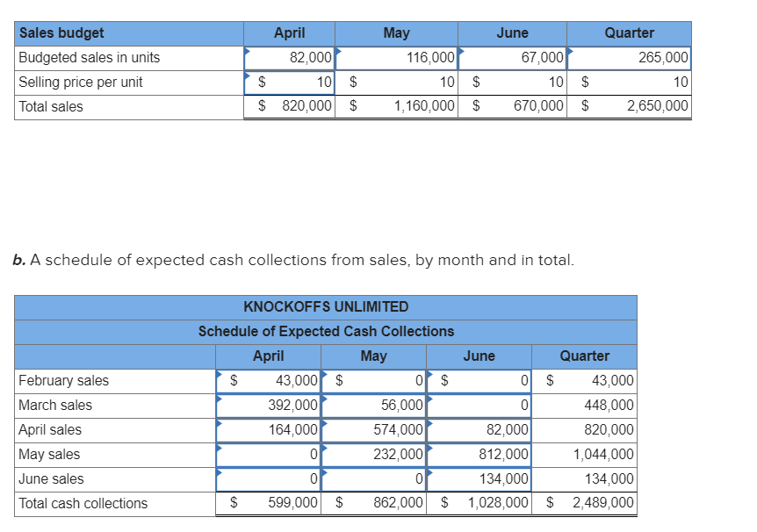The height and width of the screenshot is (532, 757).
Task: Select June sales June cell 134,000
Action: click(479, 479)
